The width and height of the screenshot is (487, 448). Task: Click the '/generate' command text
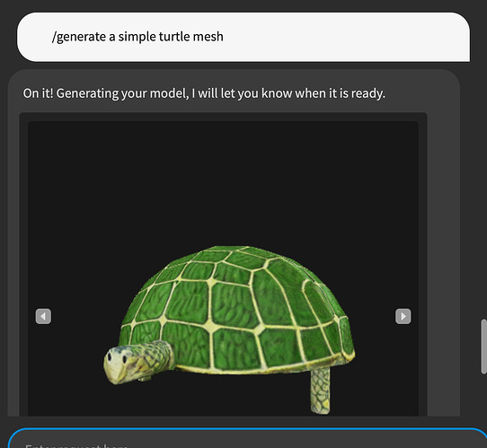(79, 37)
